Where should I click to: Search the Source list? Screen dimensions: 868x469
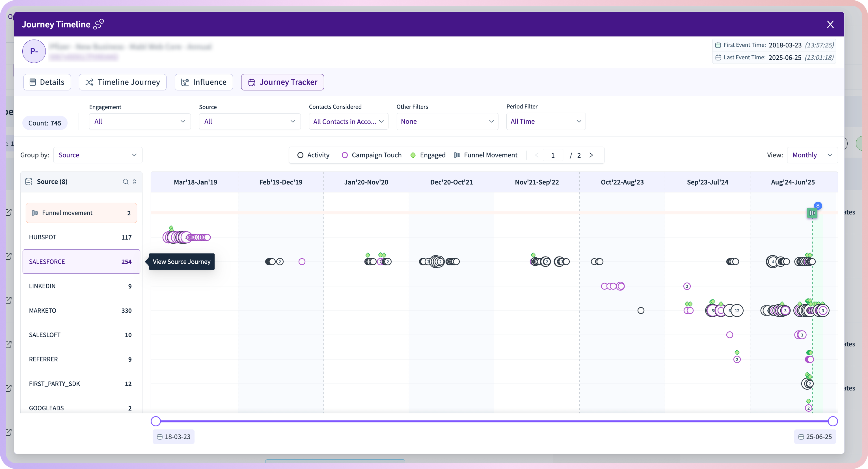point(125,181)
